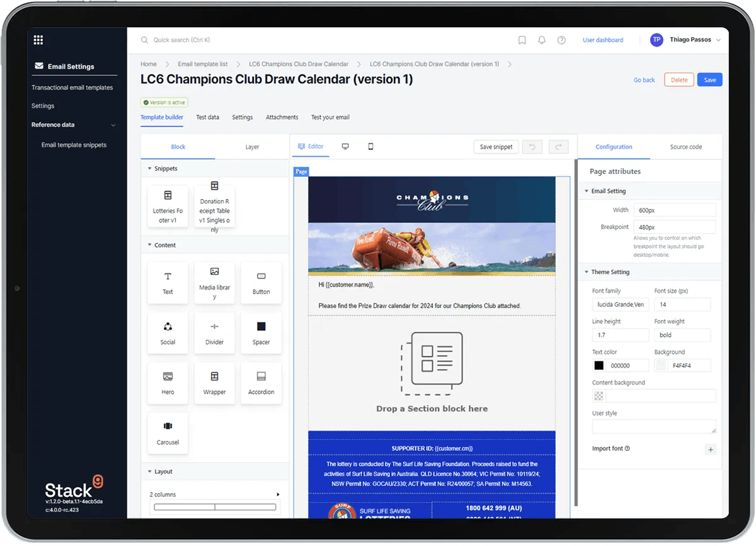Image resolution: width=756 pixels, height=546 pixels.
Task: Open the help question mark icon
Action: [x=561, y=40]
